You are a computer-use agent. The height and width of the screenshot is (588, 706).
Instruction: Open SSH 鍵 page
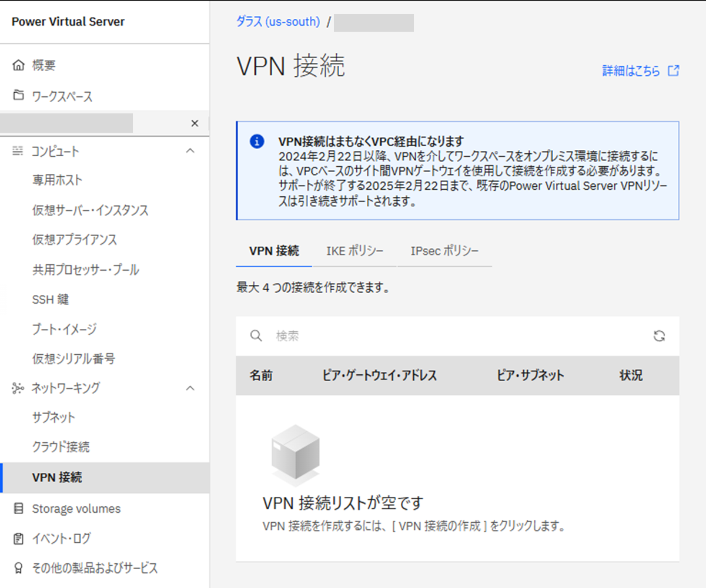click(x=51, y=300)
